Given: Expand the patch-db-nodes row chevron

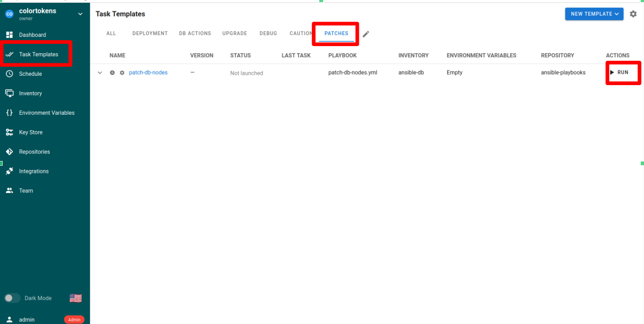Looking at the screenshot, I should 100,73.
